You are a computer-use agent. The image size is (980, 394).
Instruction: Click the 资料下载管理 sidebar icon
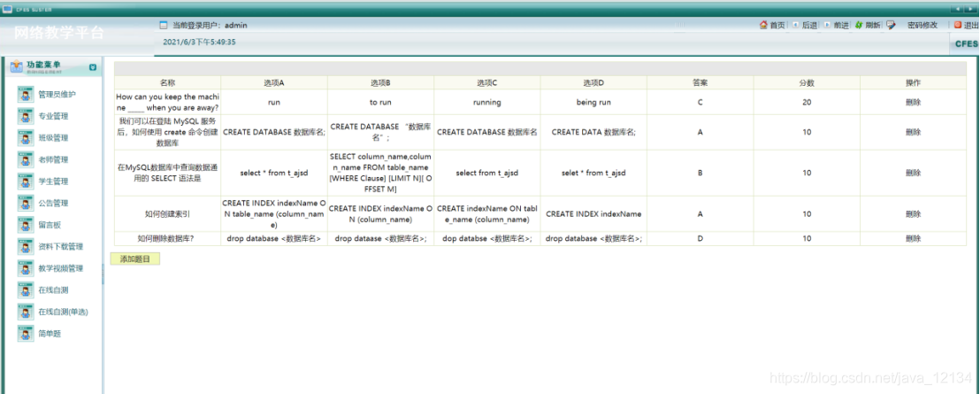(26, 246)
